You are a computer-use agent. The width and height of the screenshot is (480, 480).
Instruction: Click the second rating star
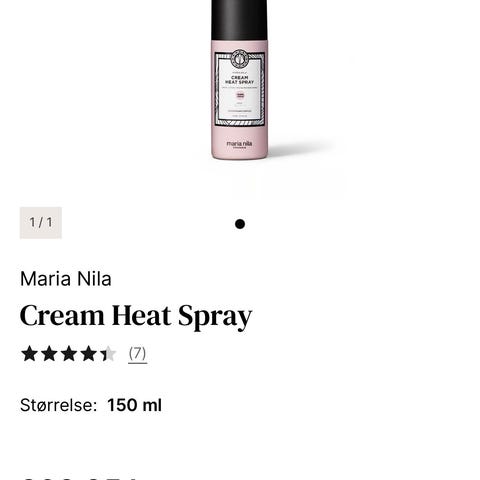[49, 353]
